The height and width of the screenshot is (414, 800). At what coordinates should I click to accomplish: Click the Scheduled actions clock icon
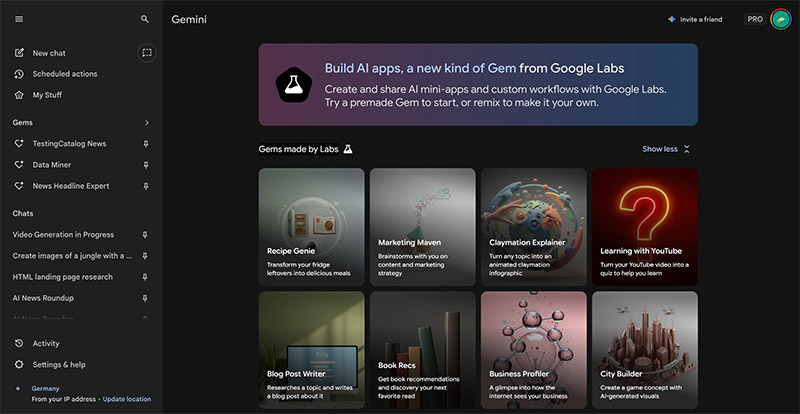click(19, 74)
